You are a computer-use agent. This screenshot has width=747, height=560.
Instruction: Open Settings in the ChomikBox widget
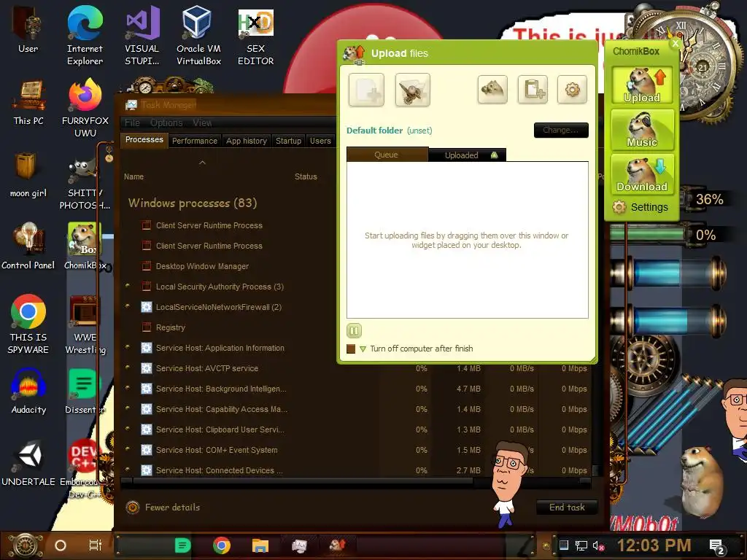coord(640,207)
